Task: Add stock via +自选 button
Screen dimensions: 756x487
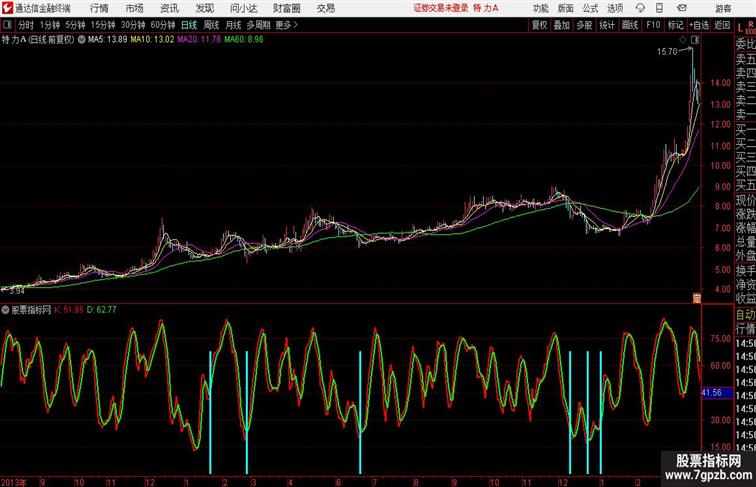Action: coord(699,25)
